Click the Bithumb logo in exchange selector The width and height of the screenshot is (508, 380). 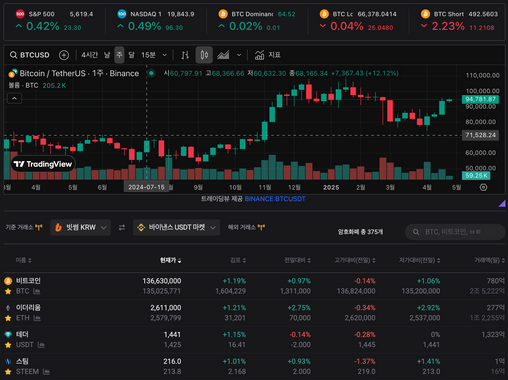click(x=58, y=227)
